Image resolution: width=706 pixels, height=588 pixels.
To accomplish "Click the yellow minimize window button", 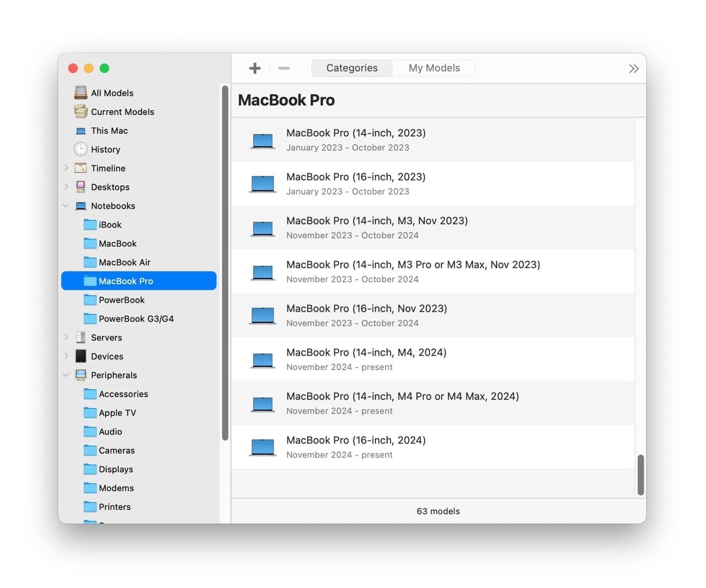I will tap(88, 68).
